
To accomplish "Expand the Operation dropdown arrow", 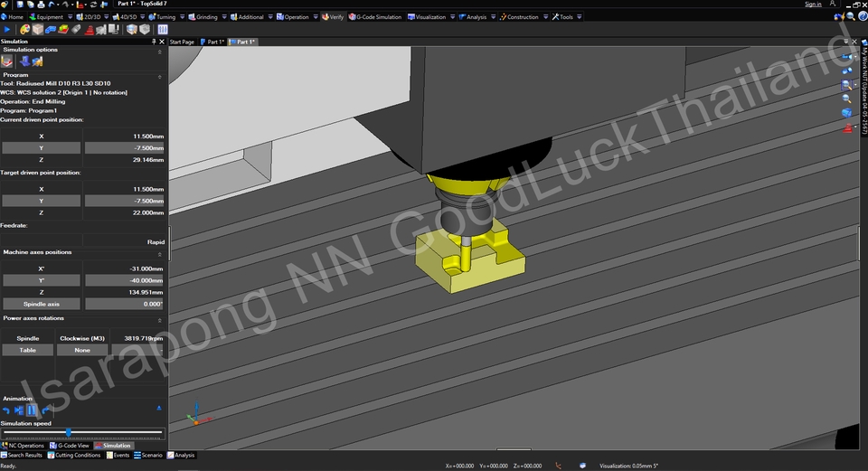I will (316, 17).
